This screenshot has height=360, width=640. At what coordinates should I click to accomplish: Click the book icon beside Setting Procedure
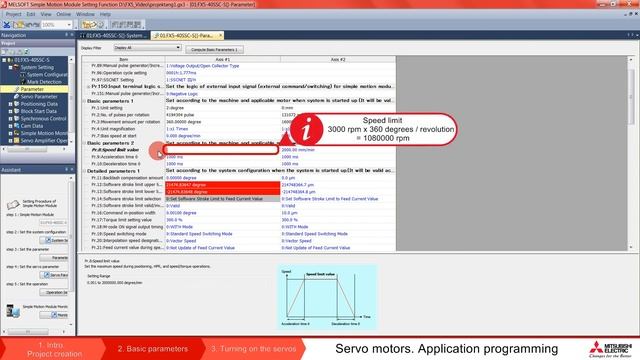point(13,204)
